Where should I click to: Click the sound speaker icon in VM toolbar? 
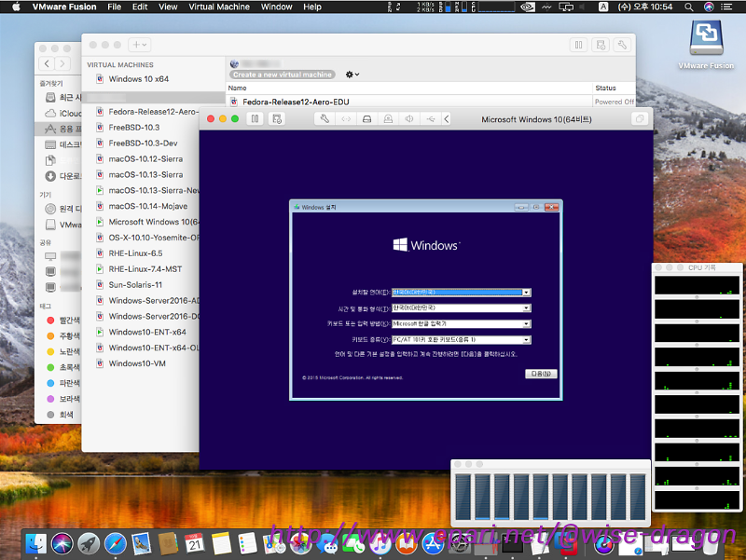[409, 119]
